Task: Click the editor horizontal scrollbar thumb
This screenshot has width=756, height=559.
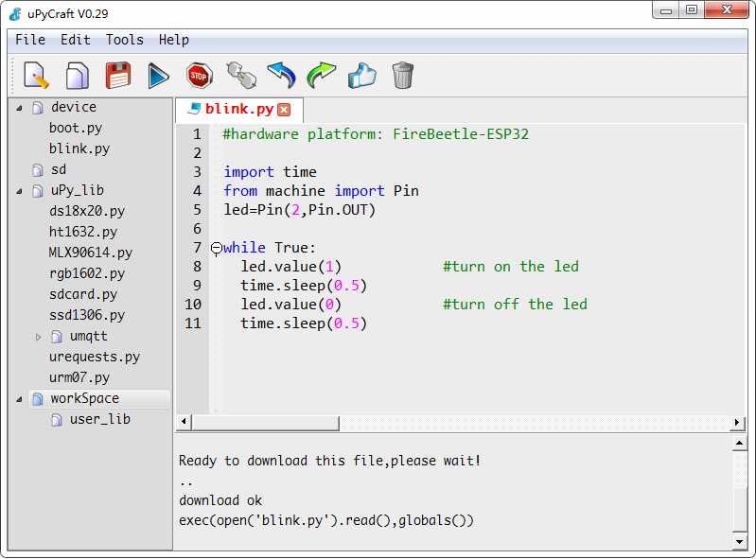Action: 266,423
